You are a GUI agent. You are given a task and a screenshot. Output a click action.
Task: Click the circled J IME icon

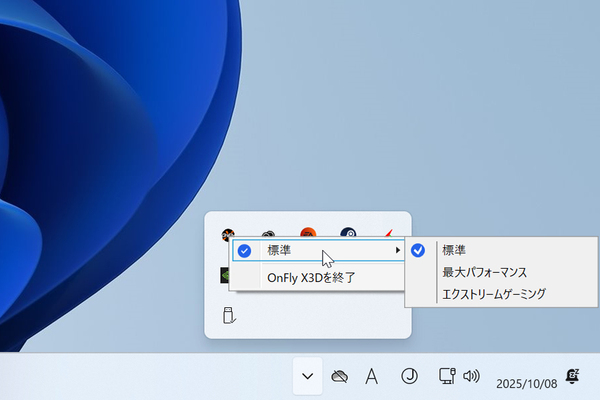pyautogui.click(x=408, y=377)
